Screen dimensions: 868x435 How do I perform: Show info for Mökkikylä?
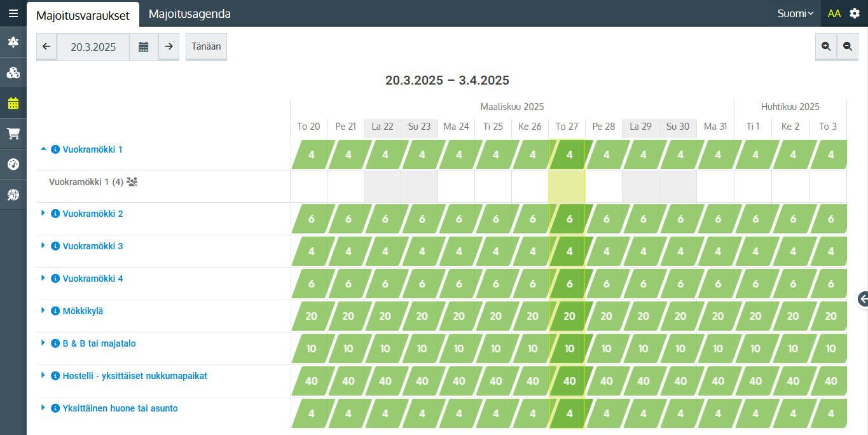(55, 311)
